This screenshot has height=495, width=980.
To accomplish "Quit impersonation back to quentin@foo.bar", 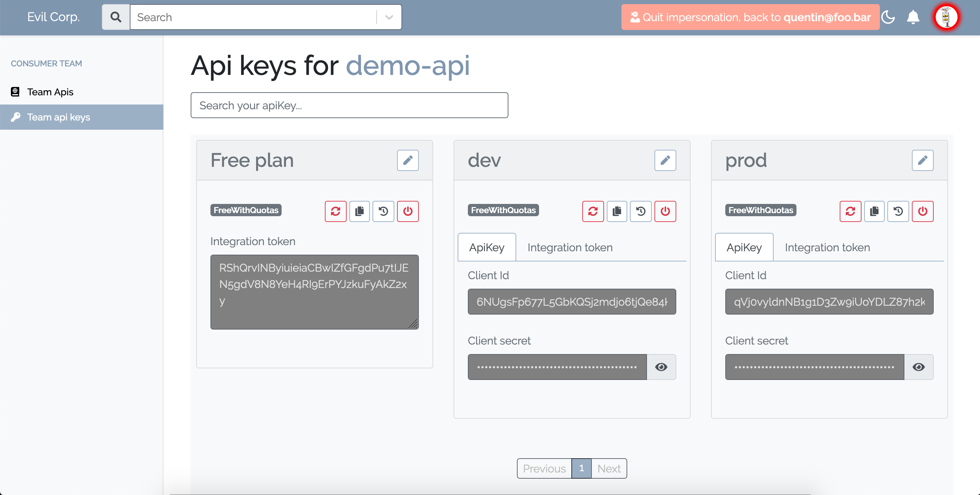I will click(750, 17).
